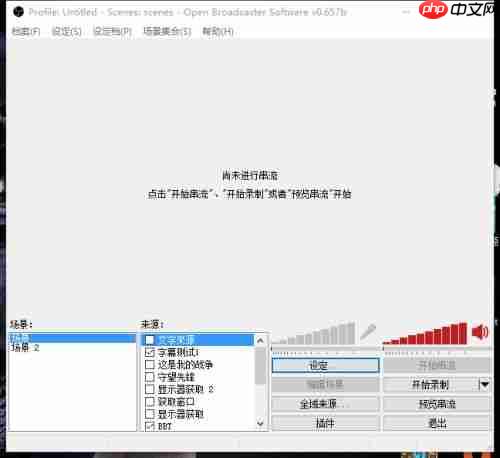Viewport: 500px width, 458px height.
Task: Adjust the red desktop volume meter
Action: pos(425,333)
